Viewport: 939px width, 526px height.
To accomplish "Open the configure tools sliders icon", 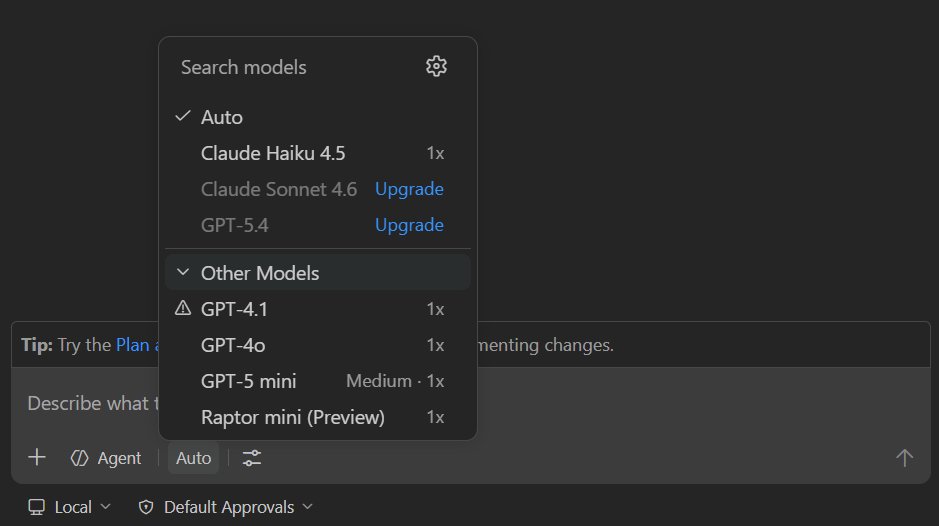I will tap(252, 458).
